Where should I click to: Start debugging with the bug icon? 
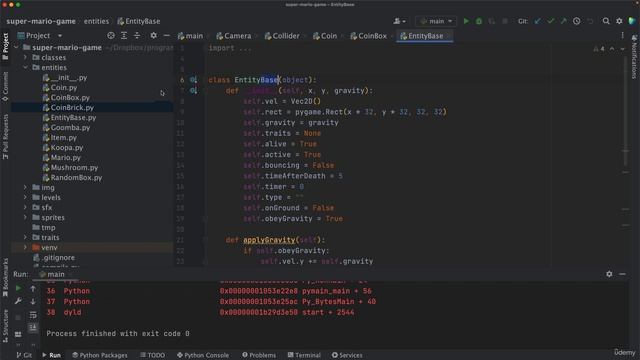[479, 21]
